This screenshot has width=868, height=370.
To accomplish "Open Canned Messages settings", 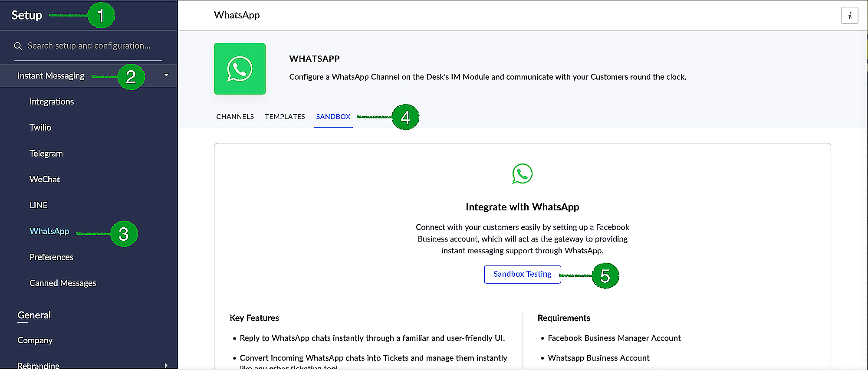I will click(x=63, y=283).
